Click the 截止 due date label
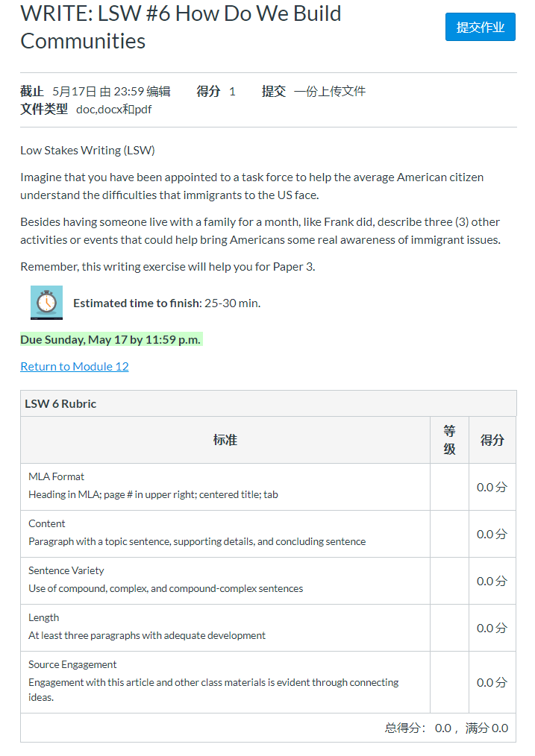The width and height of the screenshot is (535, 756). pos(32,91)
